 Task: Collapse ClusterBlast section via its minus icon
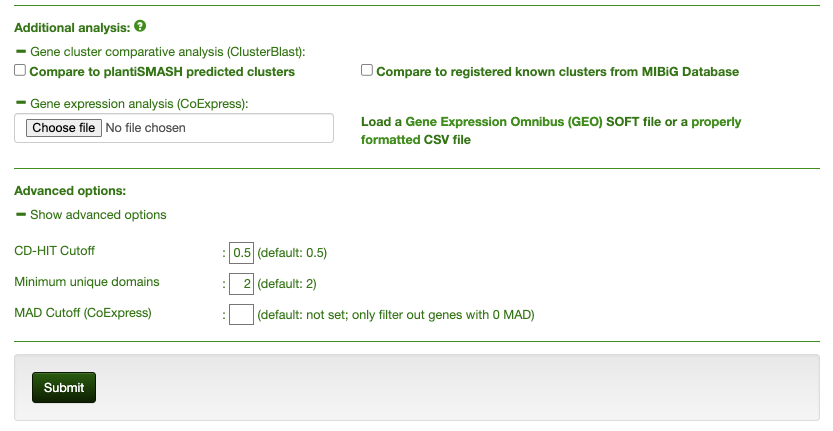[x=21, y=52]
